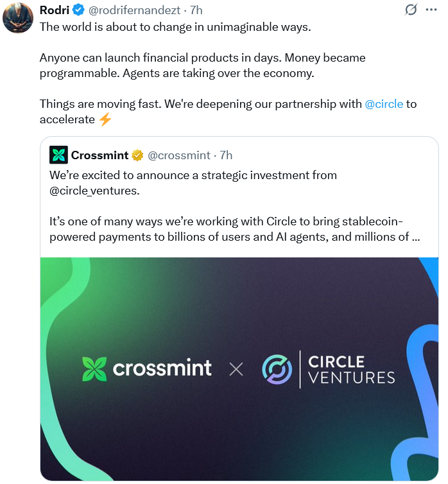
Task: Click the lightning bolt emoji after accelerate
Action: click(105, 119)
